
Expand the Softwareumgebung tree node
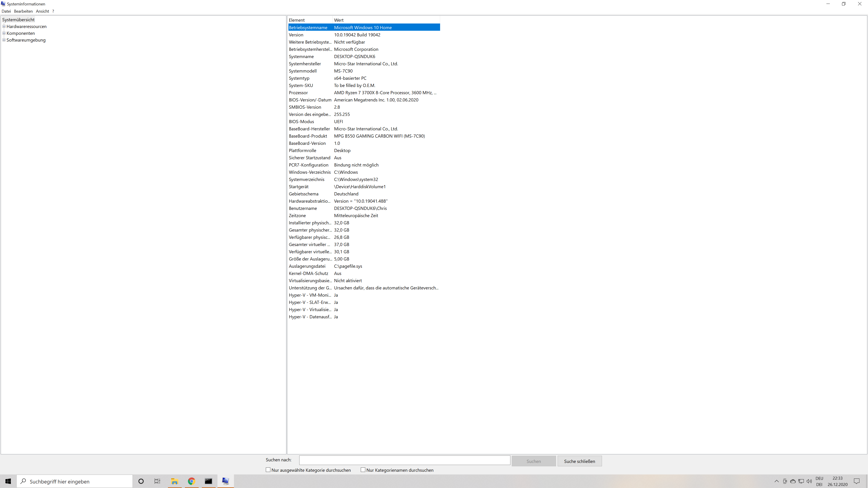4,40
